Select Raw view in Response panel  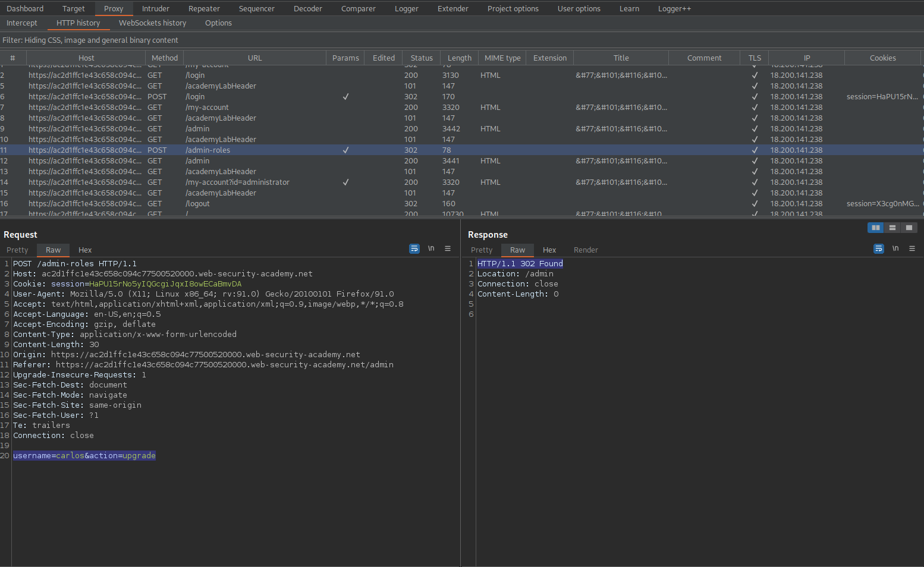pyautogui.click(x=518, y=250)
